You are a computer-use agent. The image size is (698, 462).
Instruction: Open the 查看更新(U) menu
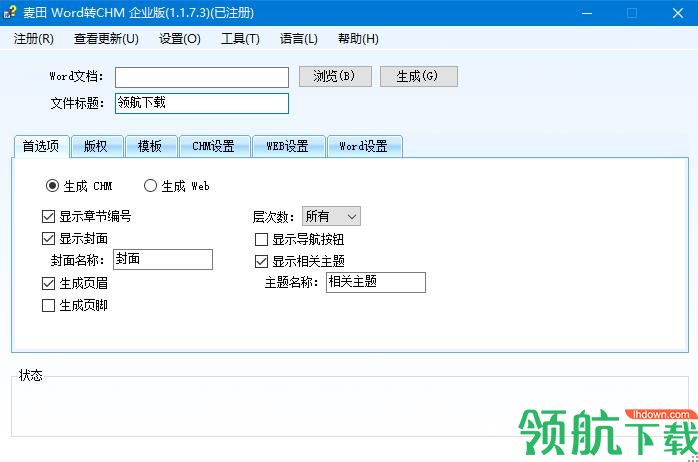click(106, 39)
